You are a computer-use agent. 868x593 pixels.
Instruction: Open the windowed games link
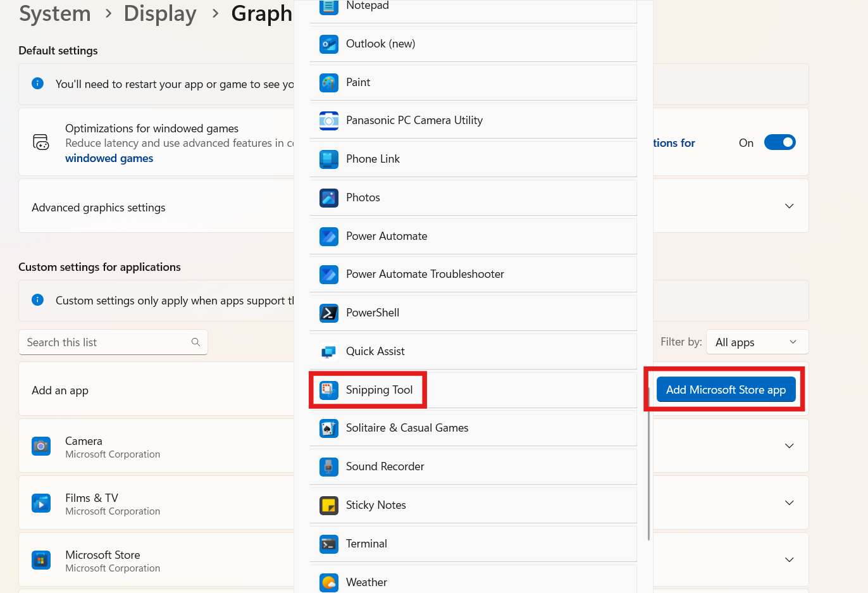[109, 158]
